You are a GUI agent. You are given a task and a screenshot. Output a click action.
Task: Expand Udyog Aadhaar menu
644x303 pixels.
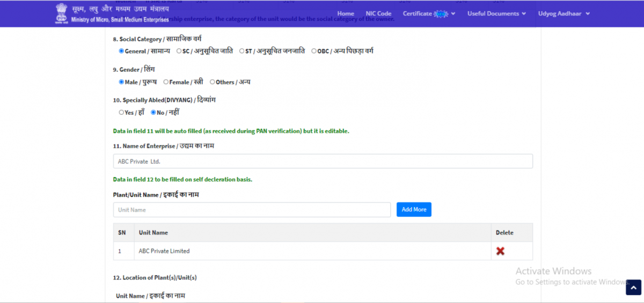pyautogui.click(x=563, y=13)
